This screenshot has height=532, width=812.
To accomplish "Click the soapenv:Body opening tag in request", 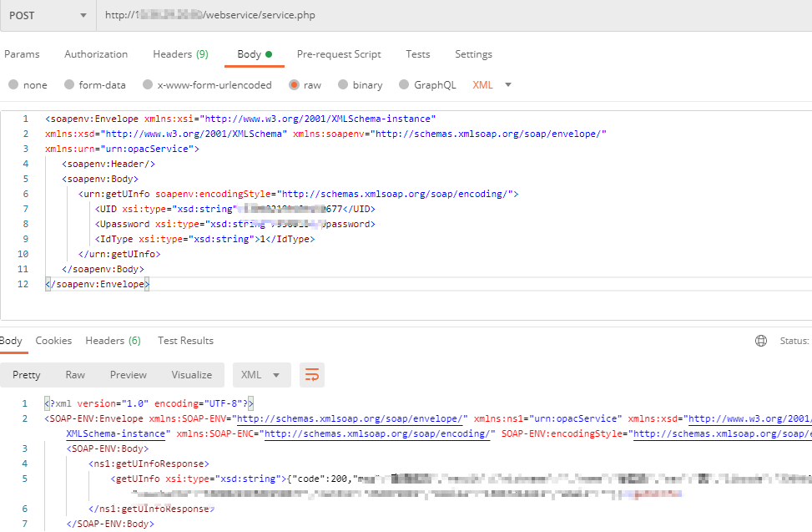I will pyautogui.click(x=100, y=180).
